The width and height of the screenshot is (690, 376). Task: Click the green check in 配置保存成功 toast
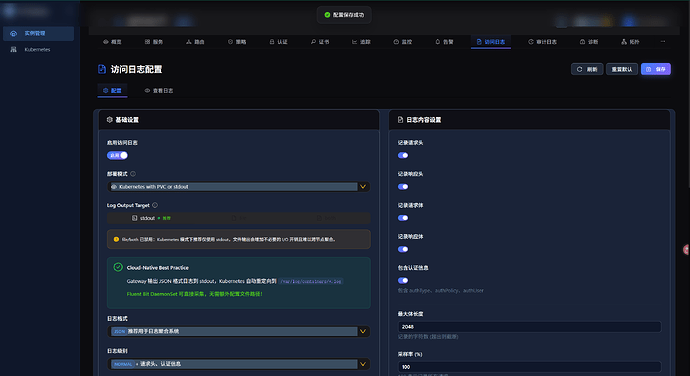pyautogui.click(x=327, y=15)
